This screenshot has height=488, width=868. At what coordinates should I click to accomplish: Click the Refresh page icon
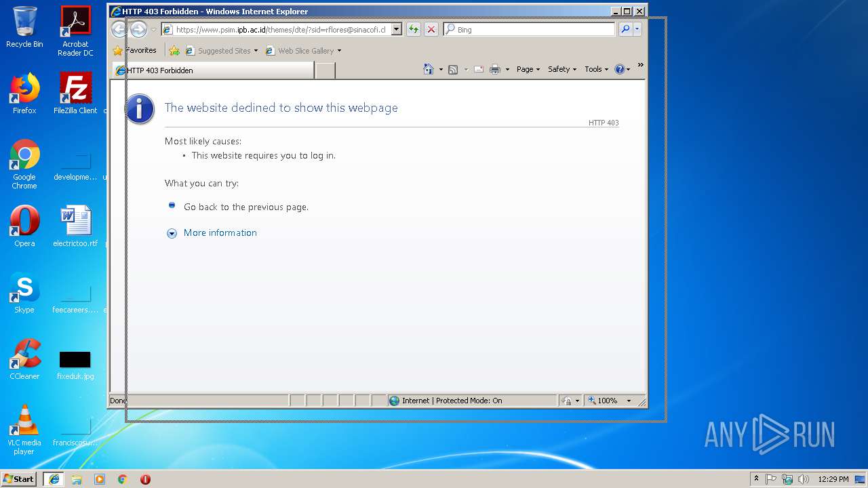tap(413, 29)
